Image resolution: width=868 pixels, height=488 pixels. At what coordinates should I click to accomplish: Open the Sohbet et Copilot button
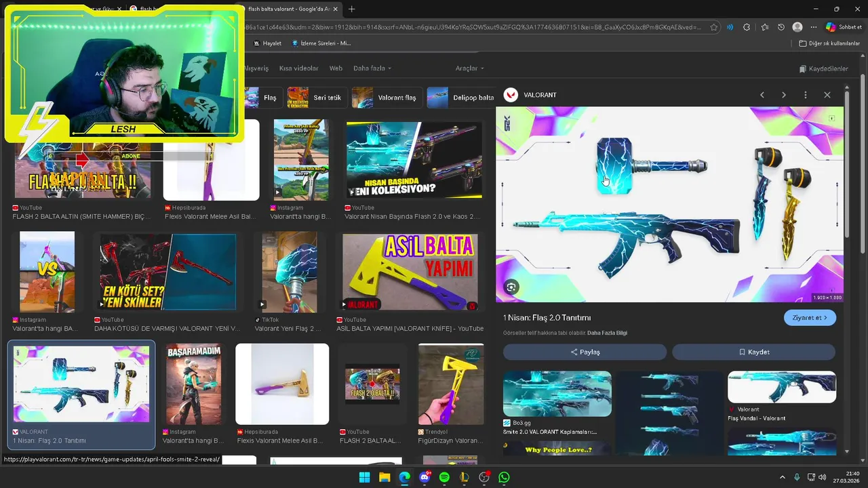[x=844, y=27]
